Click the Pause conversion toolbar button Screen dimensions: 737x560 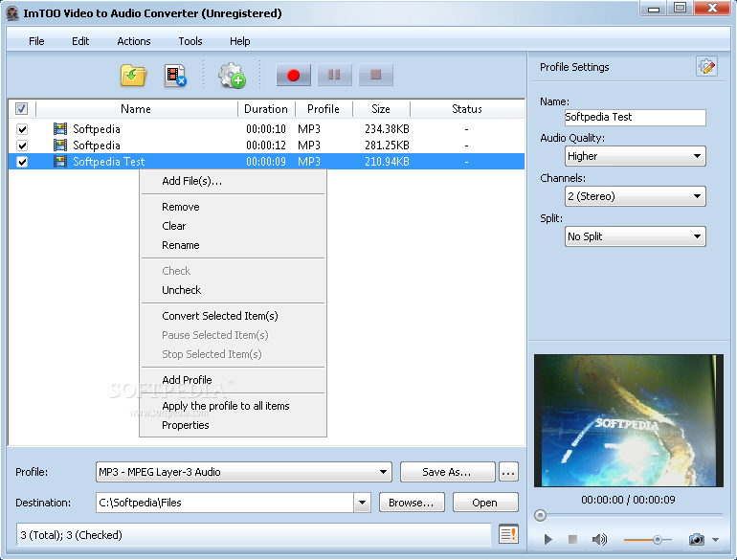tap(334, 76)
